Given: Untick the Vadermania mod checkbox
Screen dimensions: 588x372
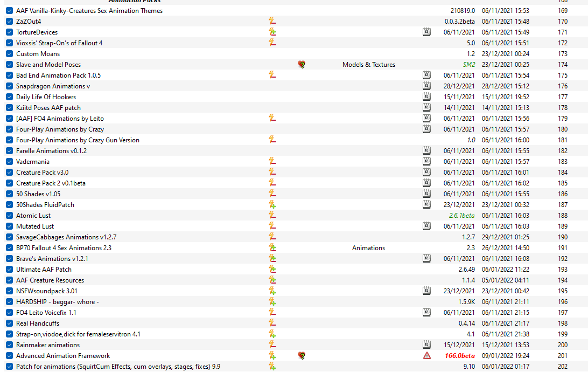Looking at the screenshot, I should 9,161.
